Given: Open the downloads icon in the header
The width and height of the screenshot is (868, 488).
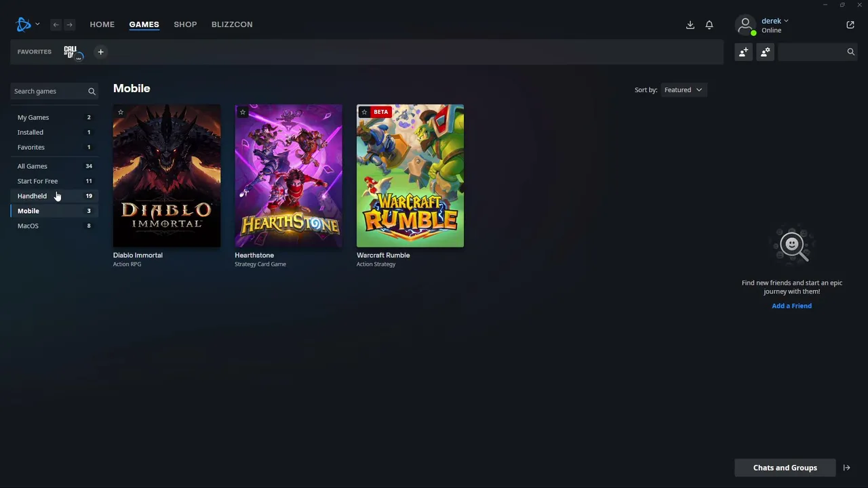Looking at the screenshot, I should (690, 25).
